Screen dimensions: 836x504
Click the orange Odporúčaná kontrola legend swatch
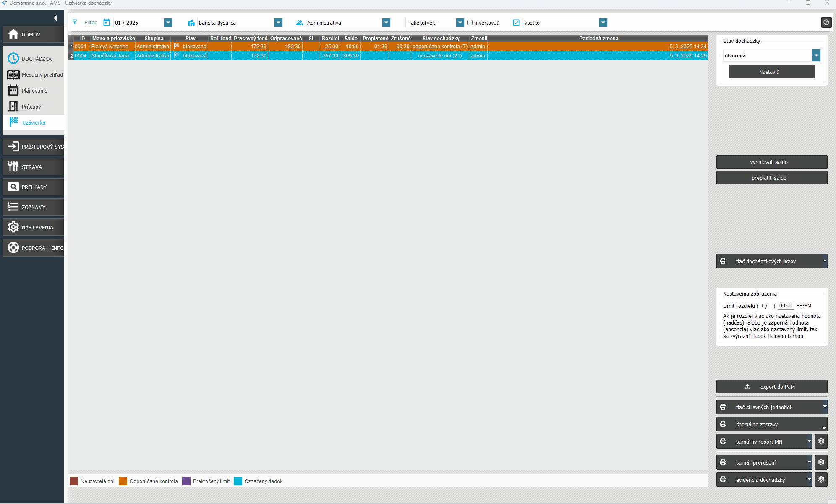(123, 481)
